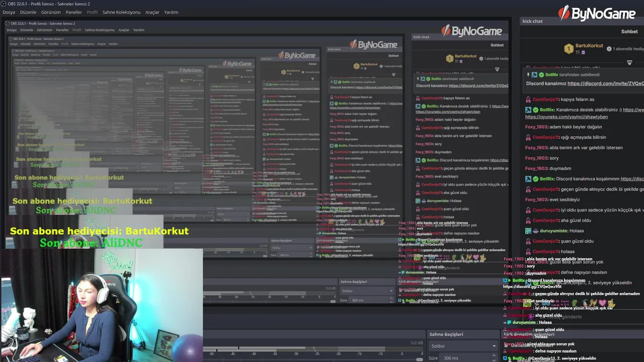Click the moderator badge in the pinned BotRix message
Viewport: 644px width, 362px height.
[535, 74]
